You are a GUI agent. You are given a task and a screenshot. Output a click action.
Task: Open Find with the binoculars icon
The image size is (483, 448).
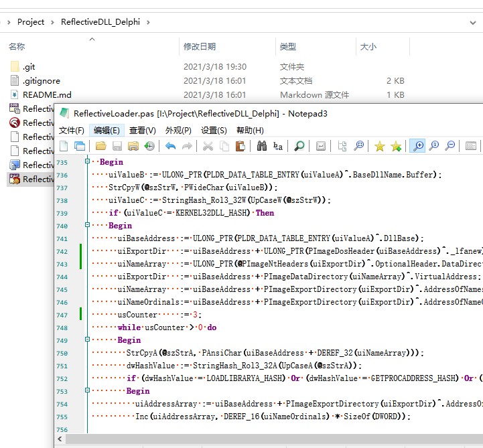(262, 146)
